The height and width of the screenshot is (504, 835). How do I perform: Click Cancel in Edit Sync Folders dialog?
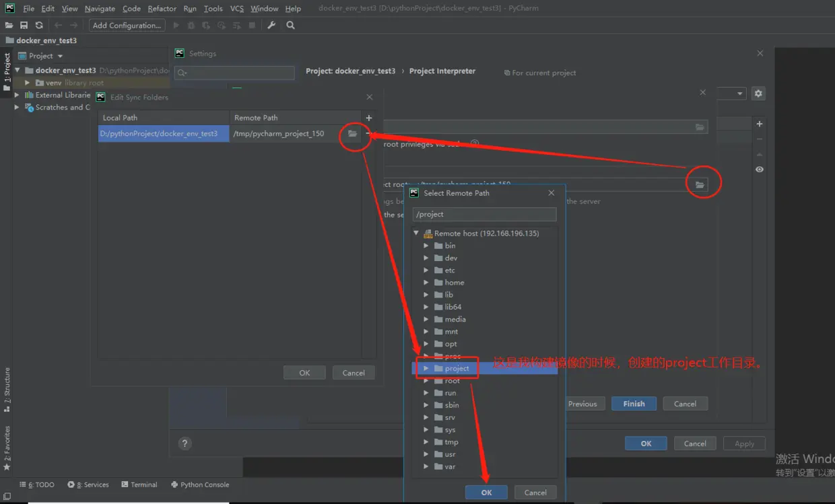[x=354, y=373]
